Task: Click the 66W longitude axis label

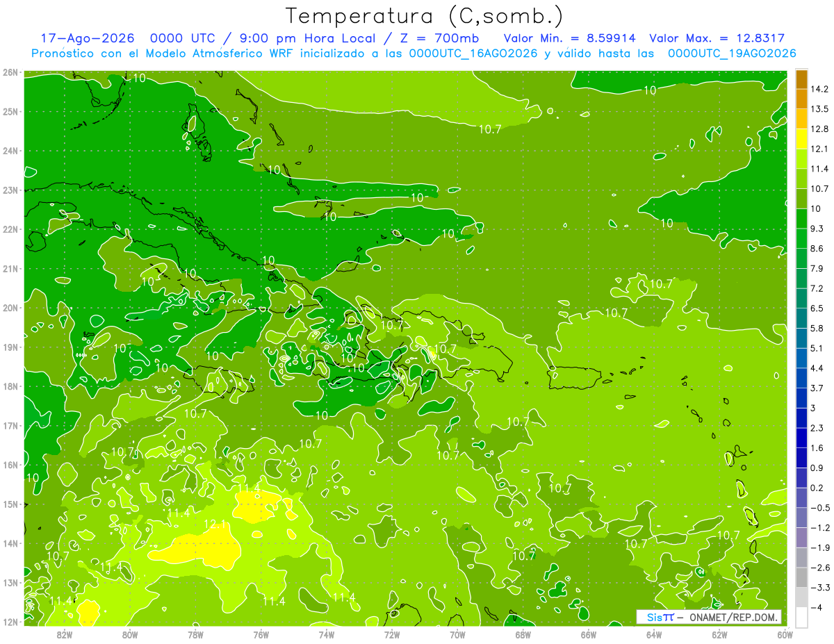Action: pyautogui.click(x=588, y=634)
